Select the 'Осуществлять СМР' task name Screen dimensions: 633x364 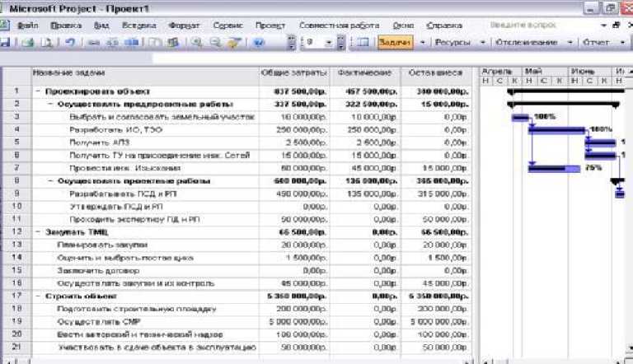coord(99,322)
